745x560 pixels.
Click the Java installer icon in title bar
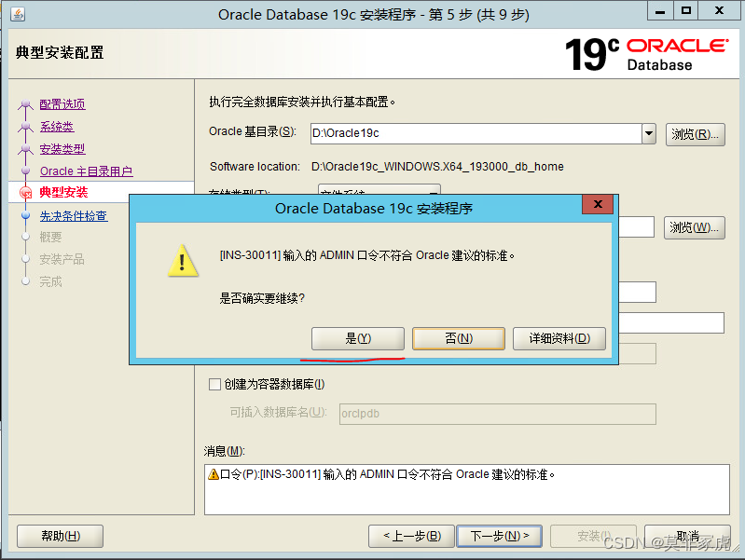click(x=18, y=14)
